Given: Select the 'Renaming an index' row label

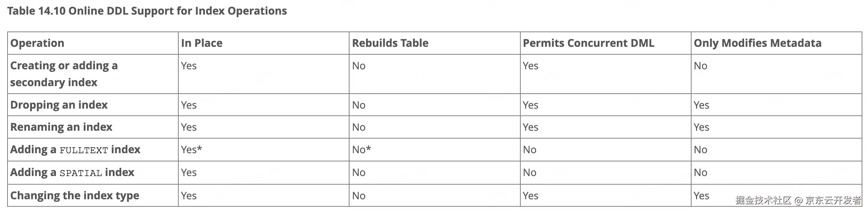Looking at the screenshot, I should [61, 127].
